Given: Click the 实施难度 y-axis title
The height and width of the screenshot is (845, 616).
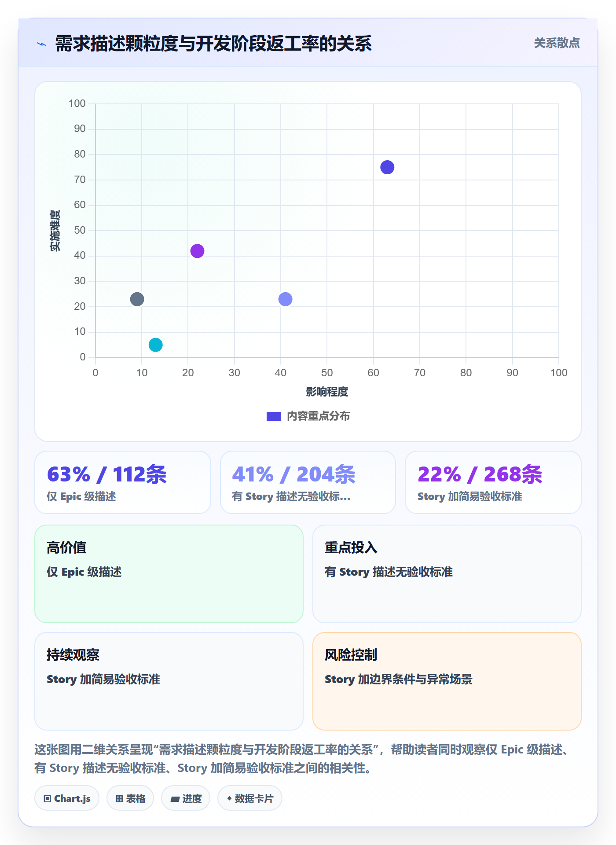Looking at the screenshot, I should coord(55,231).
